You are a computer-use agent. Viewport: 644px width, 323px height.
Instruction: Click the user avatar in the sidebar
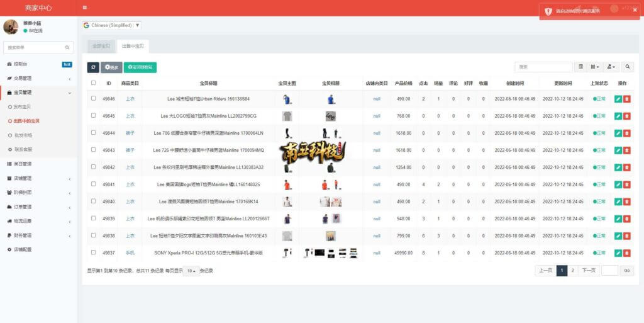point(11,26)
